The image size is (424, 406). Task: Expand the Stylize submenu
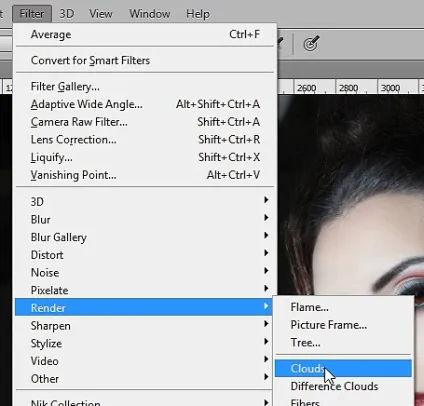[x=145, y=343]
